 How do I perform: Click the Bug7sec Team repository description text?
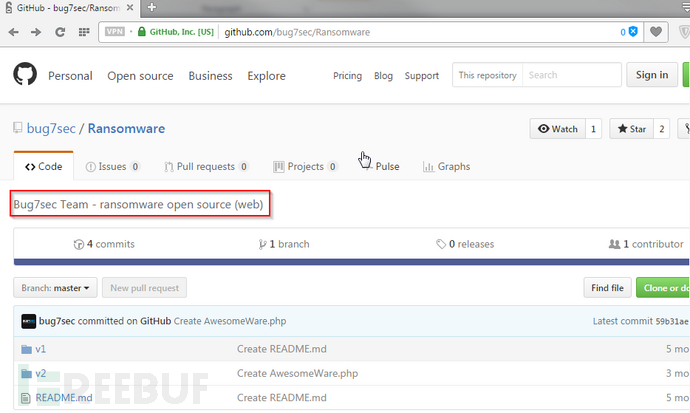coord(138,205)
